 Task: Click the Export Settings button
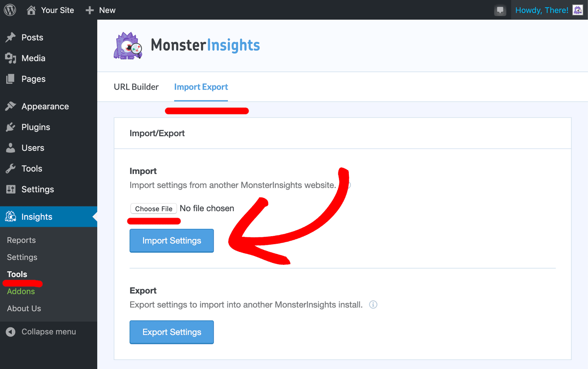[171, 332]
